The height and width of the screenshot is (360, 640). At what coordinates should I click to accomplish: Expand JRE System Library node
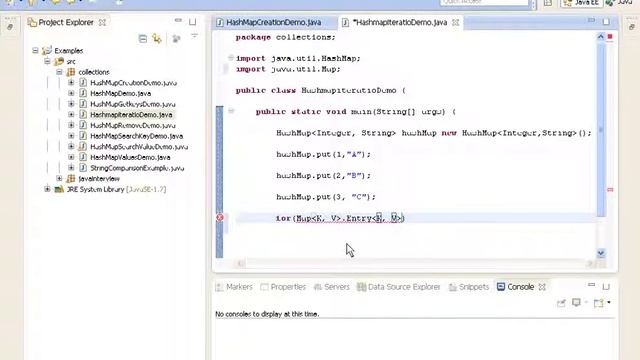(x=47, y=189)
